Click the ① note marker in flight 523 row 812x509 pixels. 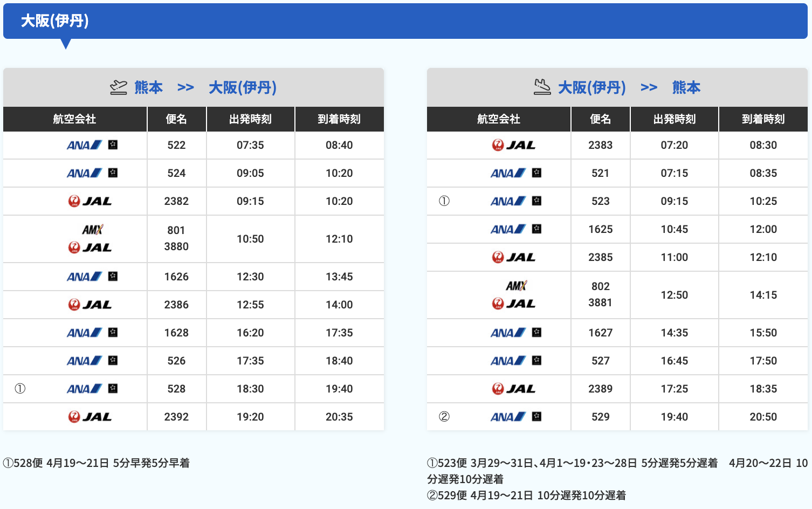click(x=444, y=201)
